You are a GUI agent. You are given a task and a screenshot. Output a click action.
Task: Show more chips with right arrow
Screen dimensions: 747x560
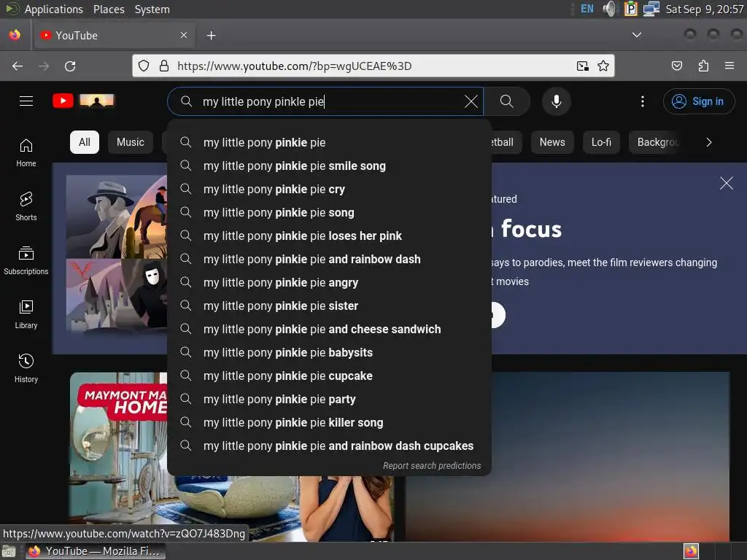[709, 142]
